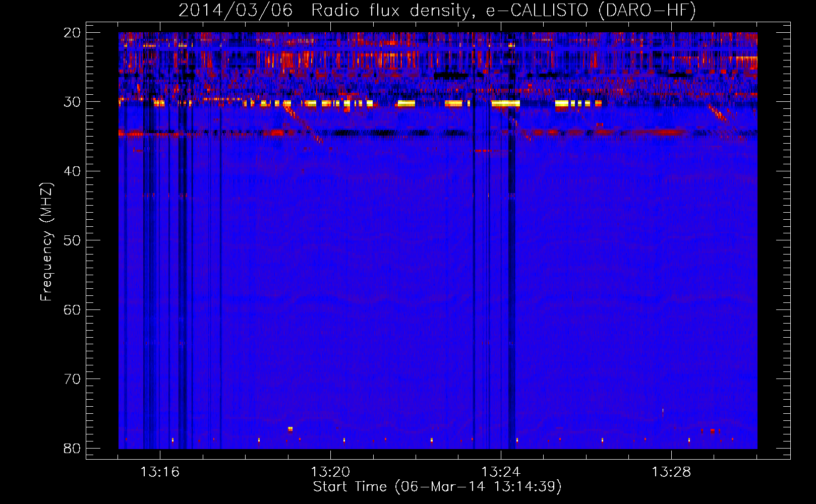Click the 40 frequency tick label
816x504 pixels.
72,171
